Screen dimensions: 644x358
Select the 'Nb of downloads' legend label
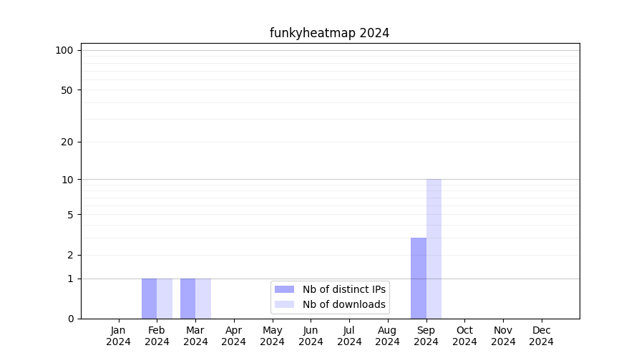click(x=343, y=304)
